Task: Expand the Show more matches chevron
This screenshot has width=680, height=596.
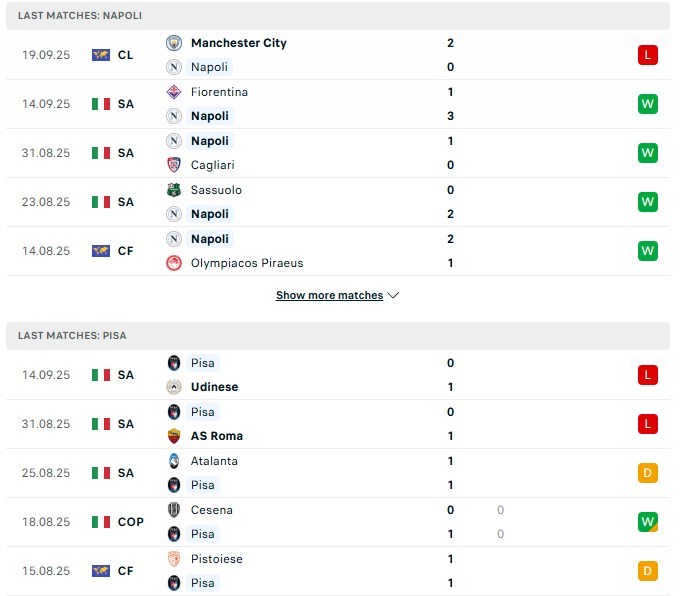Action: (x=393, y=295)
